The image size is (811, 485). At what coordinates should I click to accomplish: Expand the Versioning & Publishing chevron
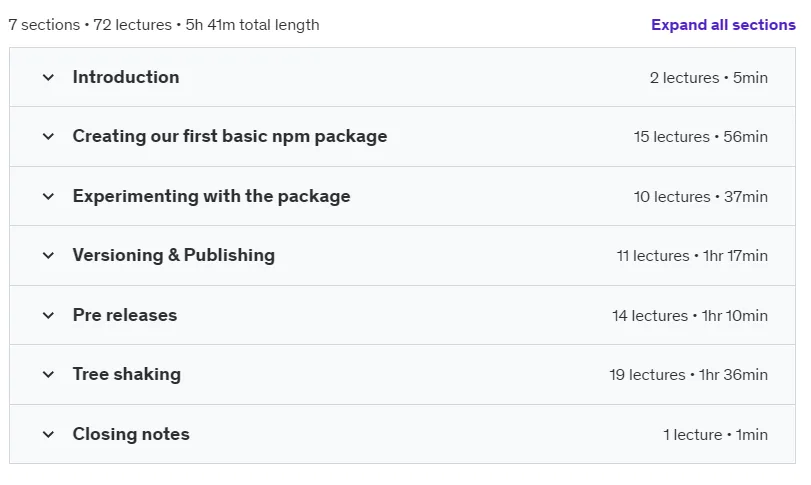[x=48, y=255]
